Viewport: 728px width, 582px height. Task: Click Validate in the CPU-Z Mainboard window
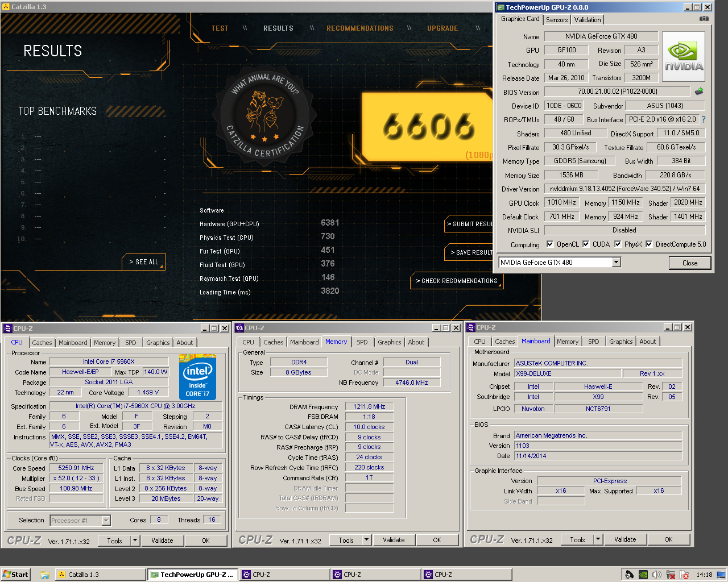pos(625,539)
